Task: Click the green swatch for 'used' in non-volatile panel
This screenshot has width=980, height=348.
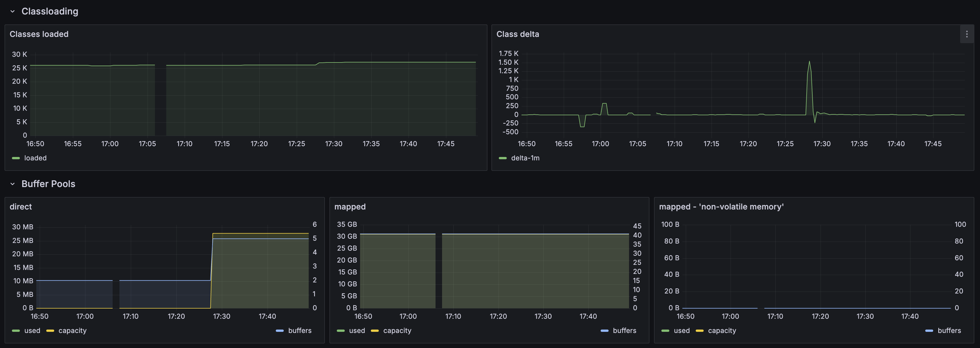Action: pyautogui.click(x=666, y=330)
